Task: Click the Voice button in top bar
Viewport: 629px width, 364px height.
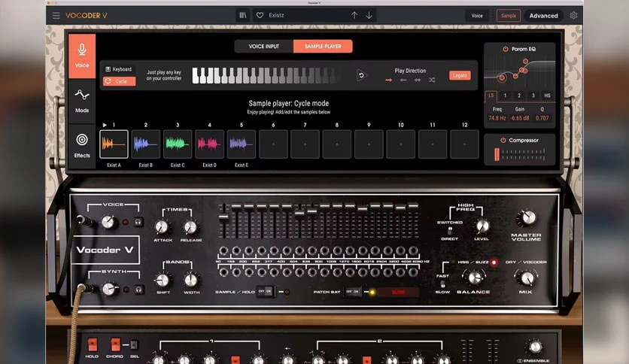Action: pos(477,16)
